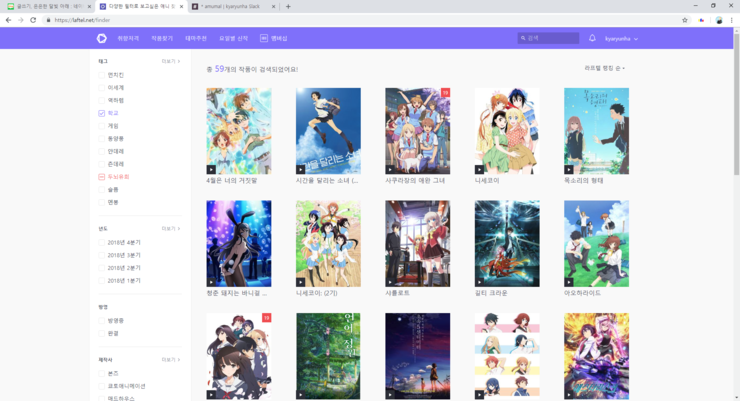This screenshot has height=401, width=740.
Task: Click the membership card icon in the navigation bar
Action: pyautogui.click(x=264, y=38)
